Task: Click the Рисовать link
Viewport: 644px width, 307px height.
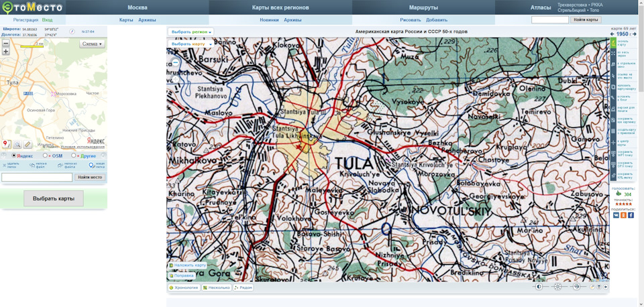Action: point(411,19)
